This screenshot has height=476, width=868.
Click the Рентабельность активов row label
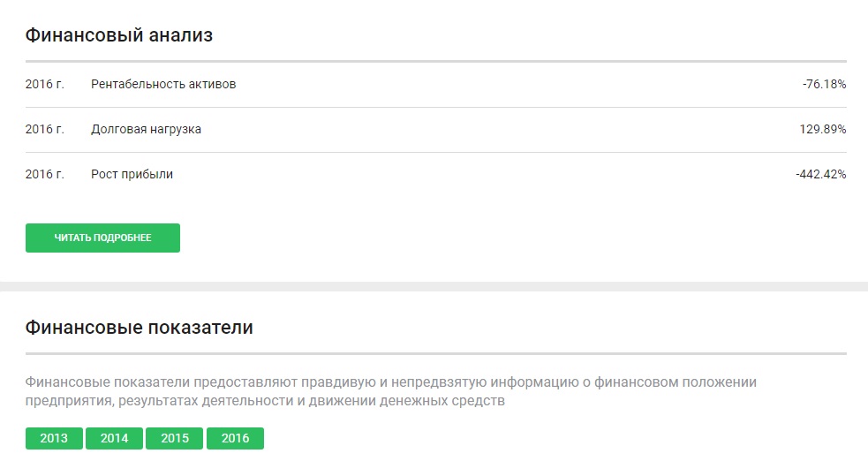(x=163, y=85)
